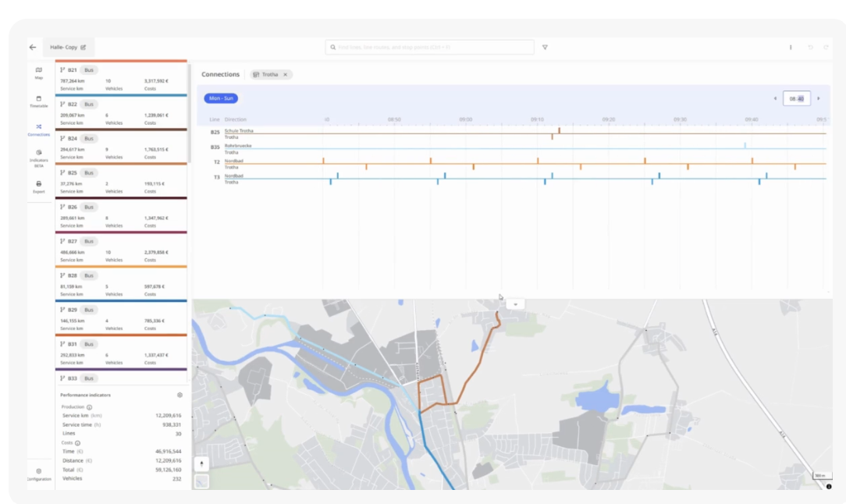Step the time backward with the left arrow
Image resolution: width=846 pixels, height=504 pixels.
pyautogui.click(x=775, y=98)
